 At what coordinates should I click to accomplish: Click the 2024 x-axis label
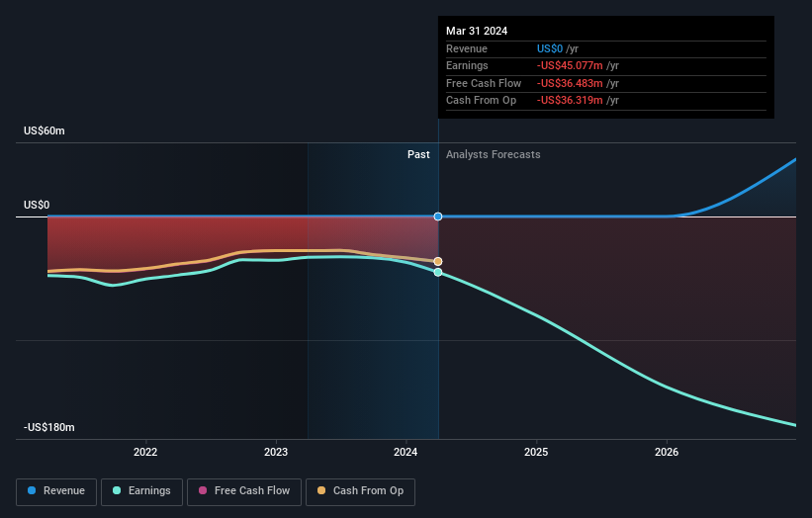point(406,452)
